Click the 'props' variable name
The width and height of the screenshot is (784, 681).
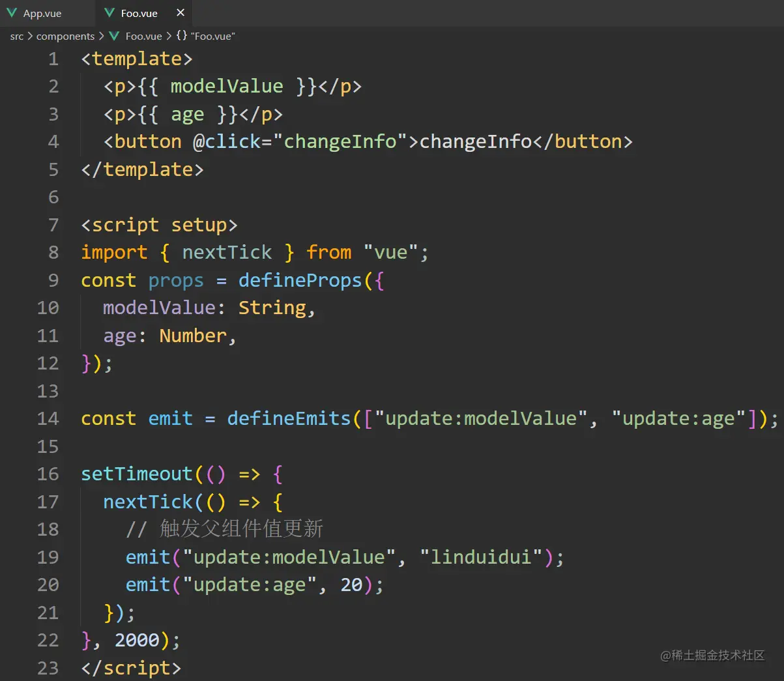click(x=176, y=281)
